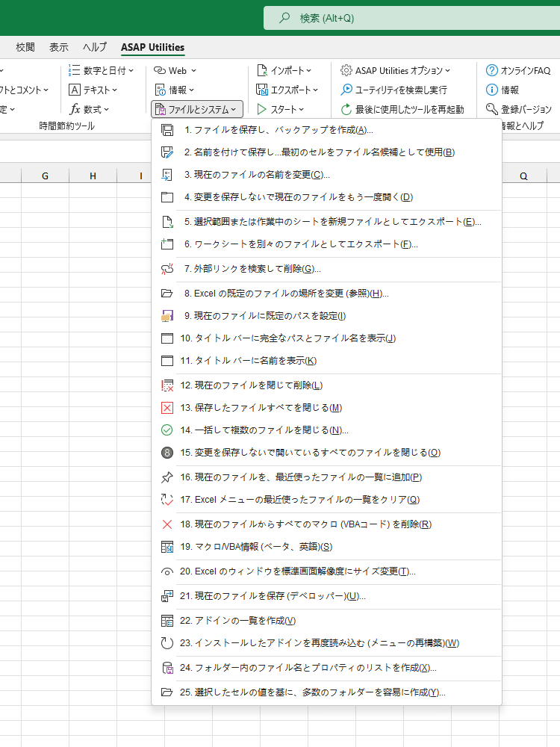Click the green checkmark icon for closing multiple files
560x747 pixels.
tap(167, 430)
